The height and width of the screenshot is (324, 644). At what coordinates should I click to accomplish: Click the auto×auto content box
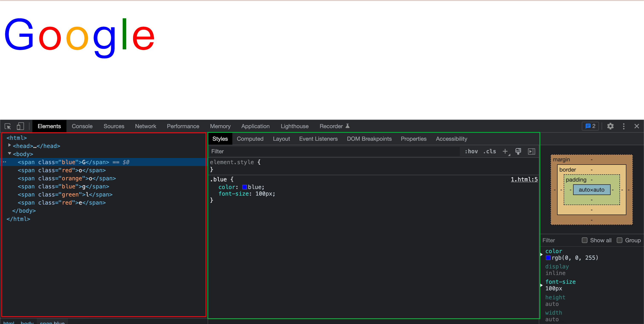[591, 190]
